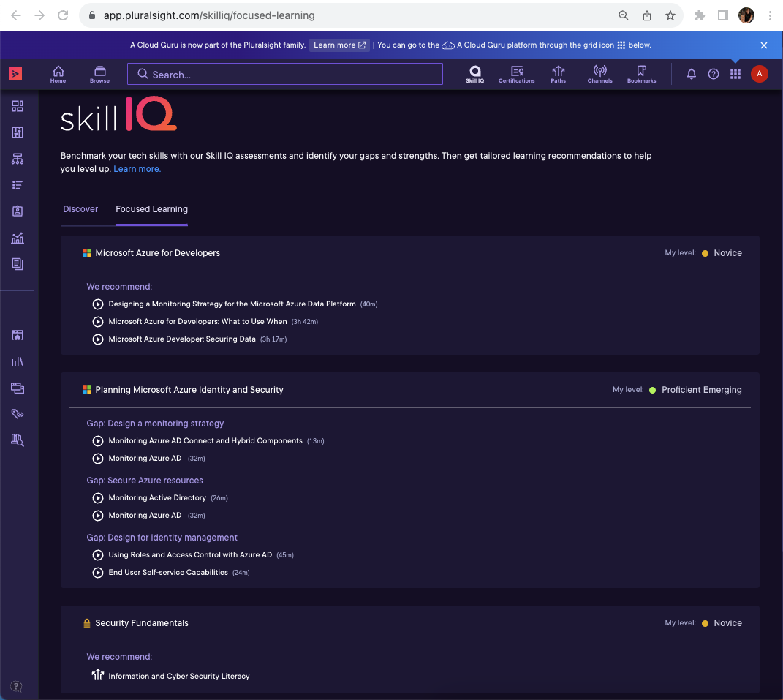Click the Novice level for Security Fundamentals
The image size is (783, 700).
point(727,623)
